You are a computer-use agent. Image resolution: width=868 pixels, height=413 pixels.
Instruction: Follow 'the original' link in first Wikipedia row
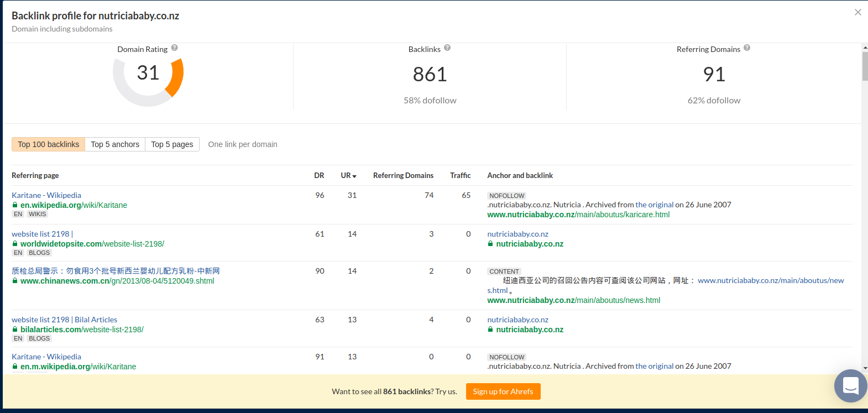[655, 205]
